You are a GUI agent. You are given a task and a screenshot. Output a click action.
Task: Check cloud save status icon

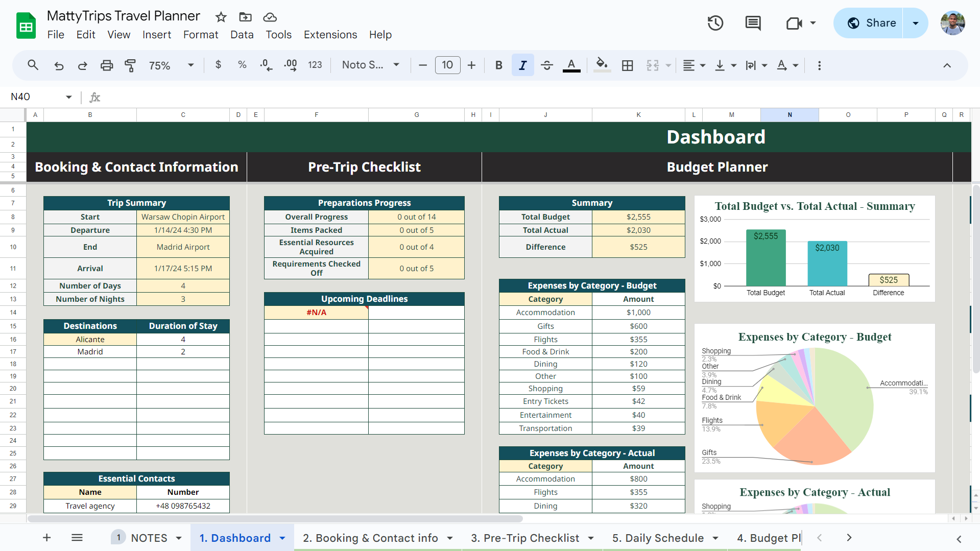270,17
